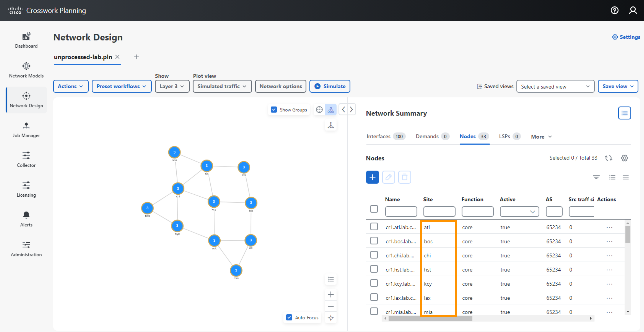Select all nodes with header checkbox
644x332 pixels.
click(374, 209)
